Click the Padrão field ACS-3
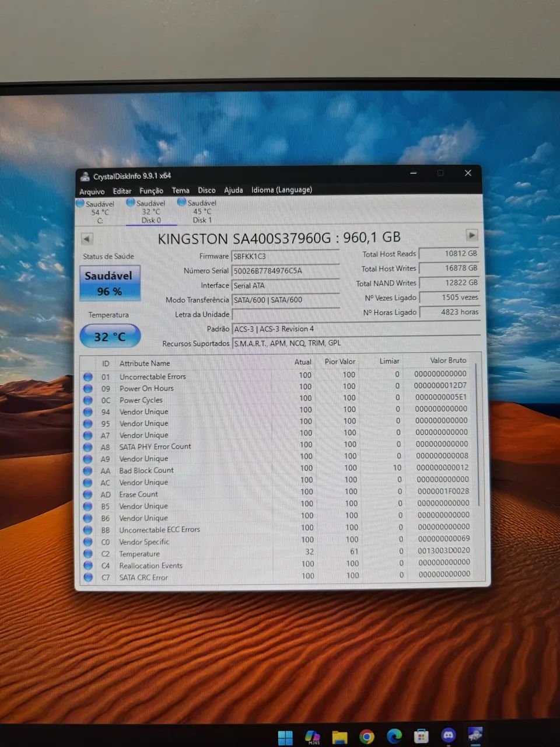560x747 pixels. pos(356,329)
